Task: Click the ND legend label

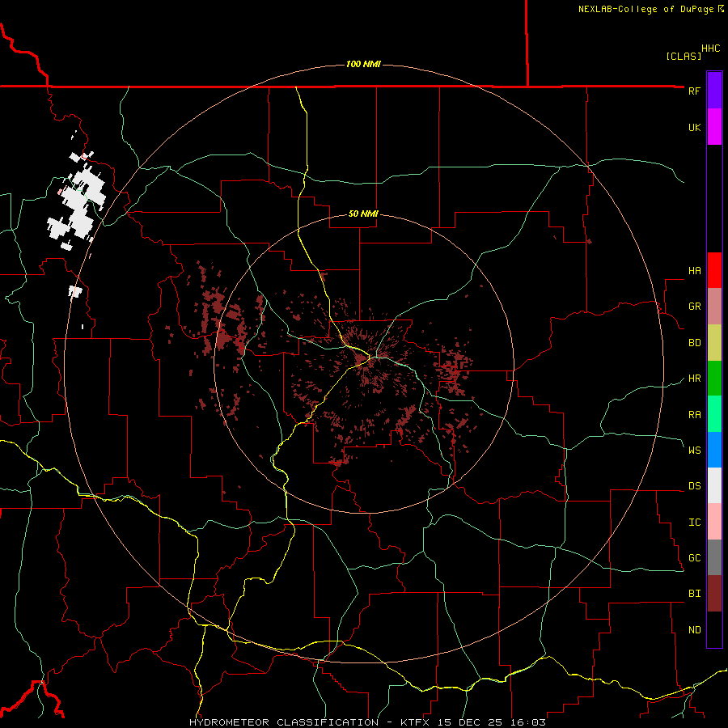Action: 694,629
